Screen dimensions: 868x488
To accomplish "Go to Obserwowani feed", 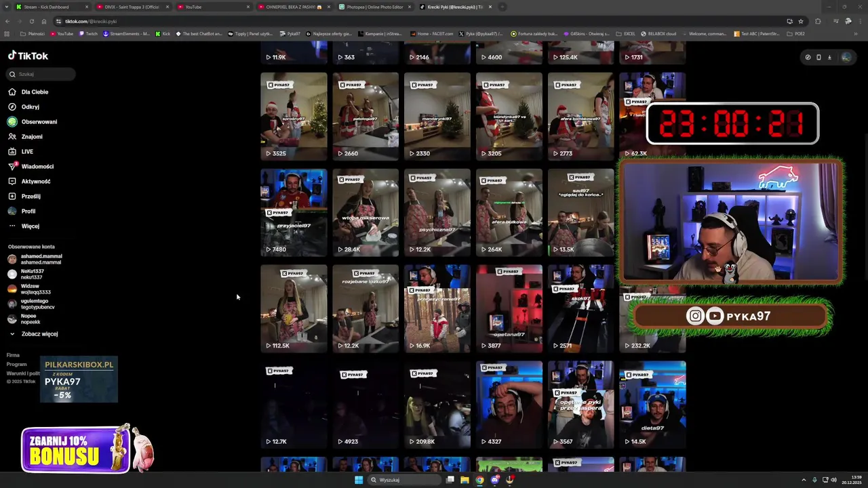I will pyautogui.click(x=39, y=121).
